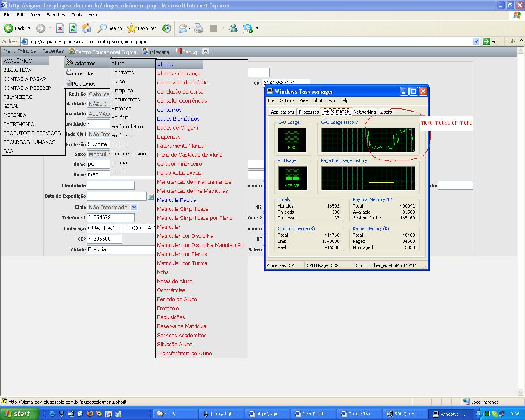Open SQL Query taskbar button
Image resolution: width=525 pixels, height=420 pixels.
pyautogui.click(x=404, y=414)
